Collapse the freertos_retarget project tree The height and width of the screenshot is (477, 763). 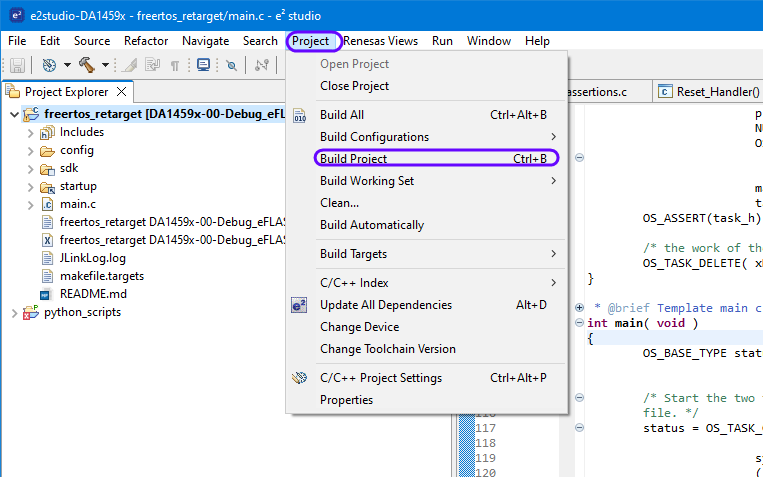(15, 115)
